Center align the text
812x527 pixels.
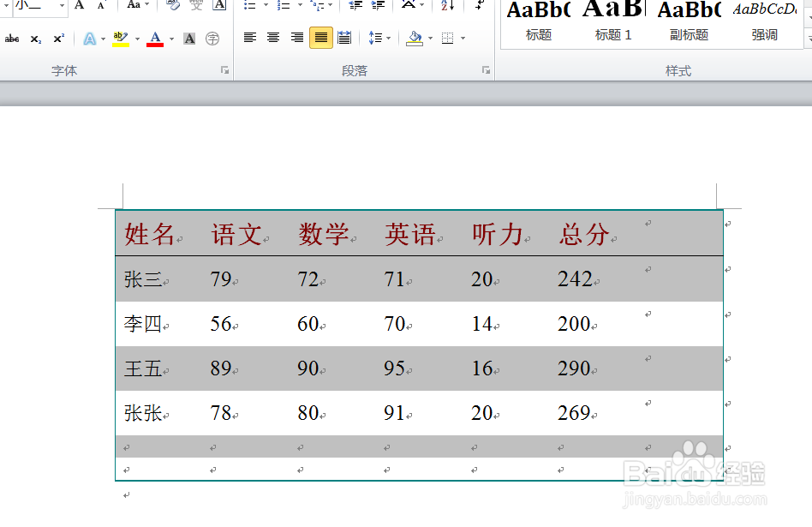tap(273, 38)
